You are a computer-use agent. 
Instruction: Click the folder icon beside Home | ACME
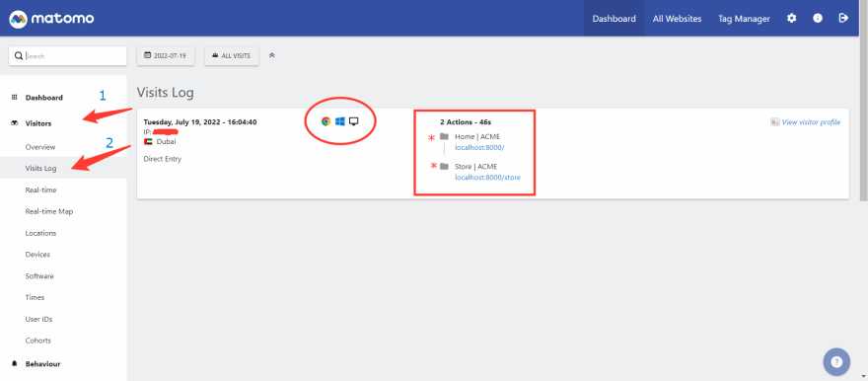click(444, 136)
